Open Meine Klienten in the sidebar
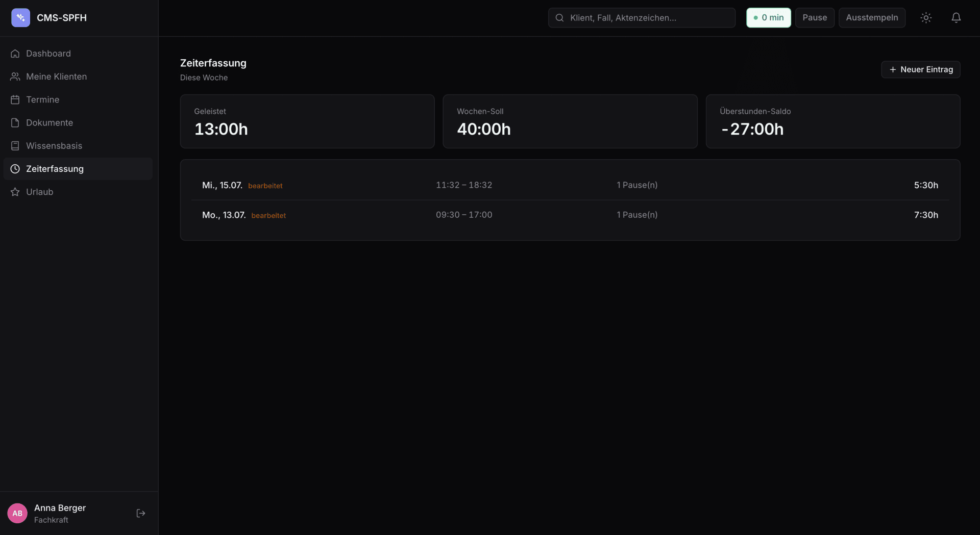 tap(78, 77)
